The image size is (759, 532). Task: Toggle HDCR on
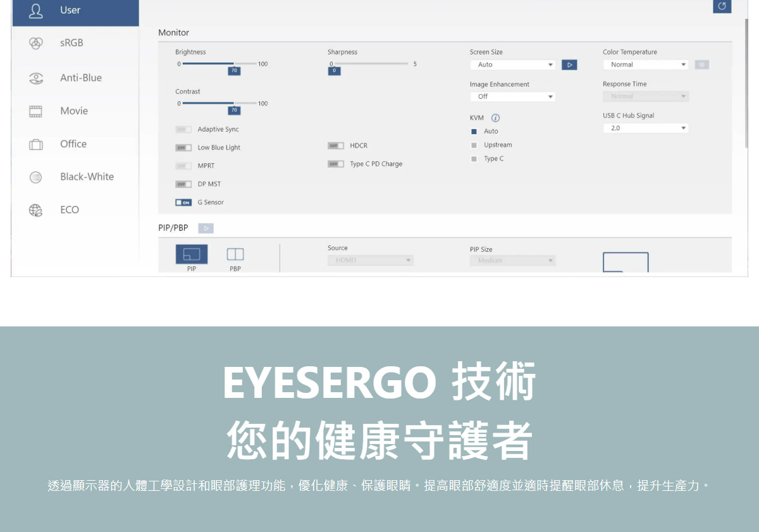pyautogui.click(x=335, y=145)
